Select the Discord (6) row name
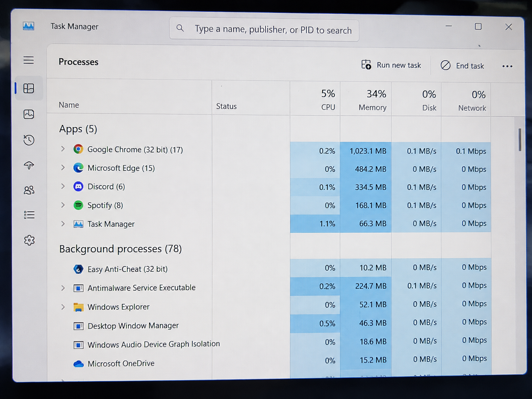Image resolution: width=532 pixels, height=399 pixels. (x=106, y=187)
